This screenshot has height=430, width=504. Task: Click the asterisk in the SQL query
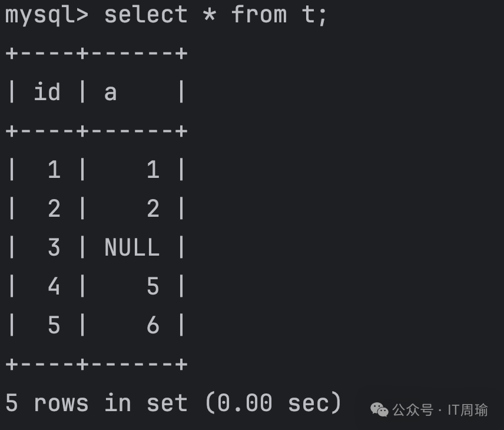pyautogui.click(x=209, y=14)
